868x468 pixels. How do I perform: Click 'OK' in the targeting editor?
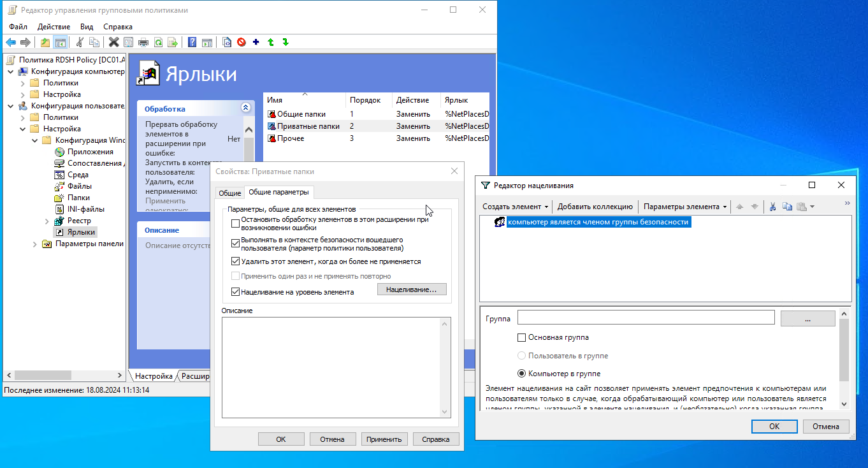(x=774, y=427)
